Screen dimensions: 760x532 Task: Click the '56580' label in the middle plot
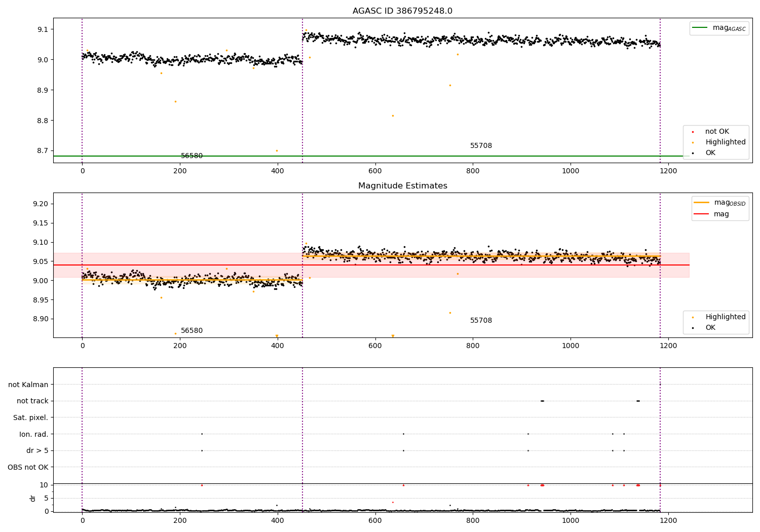[x=192, y=331]
